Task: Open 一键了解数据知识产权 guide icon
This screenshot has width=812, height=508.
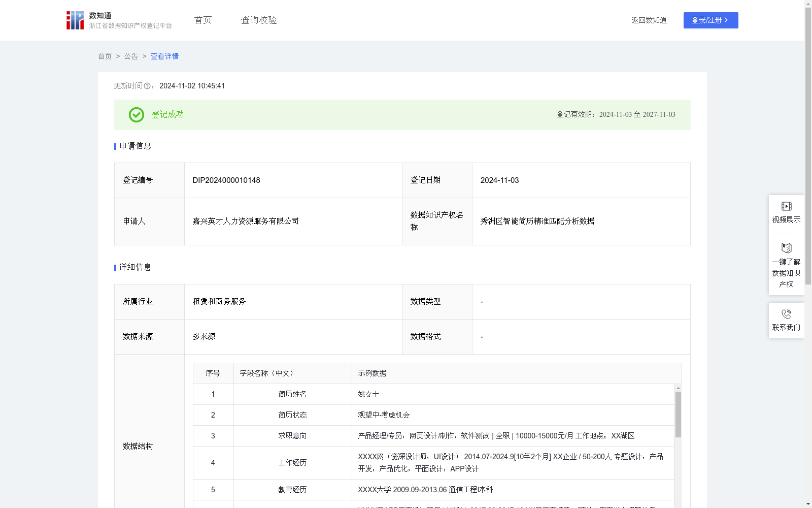Action: click(786, 248)
